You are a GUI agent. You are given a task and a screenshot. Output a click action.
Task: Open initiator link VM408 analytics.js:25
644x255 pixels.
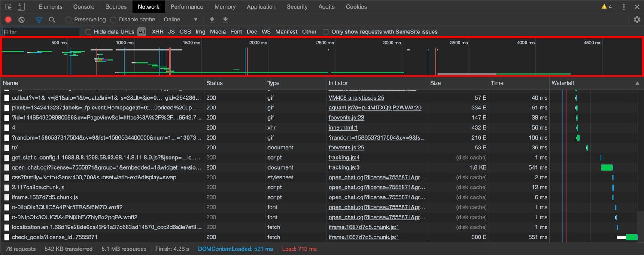(x=356, y=97)
